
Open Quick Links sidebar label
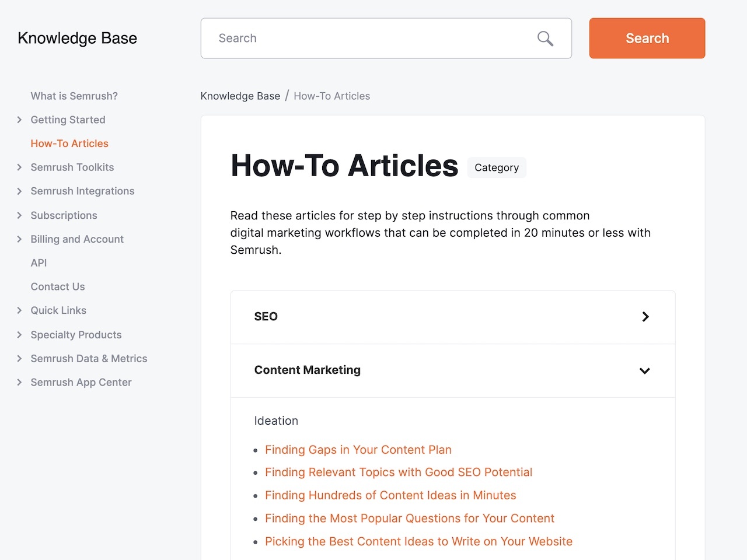pyautogui.click(x=58, y=310)
